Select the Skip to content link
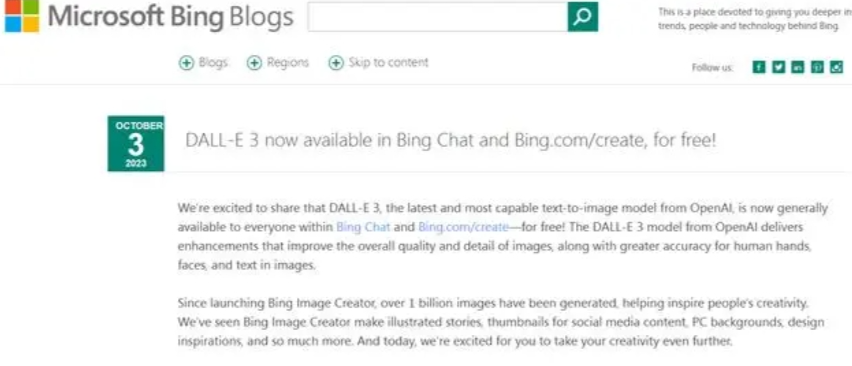 point(389,62)
